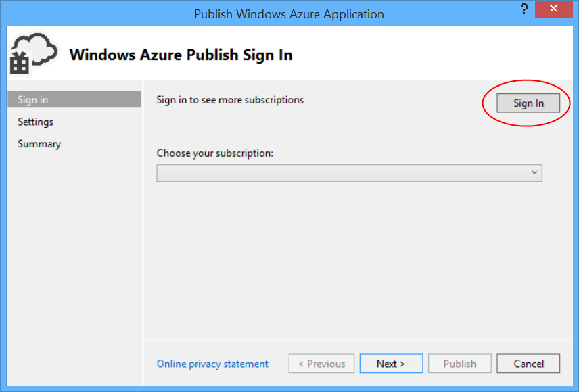Close the Publish Windows Azure Application dialog
Image resolution: width=579 pixels, height=392 pixels.
point(553,9)
